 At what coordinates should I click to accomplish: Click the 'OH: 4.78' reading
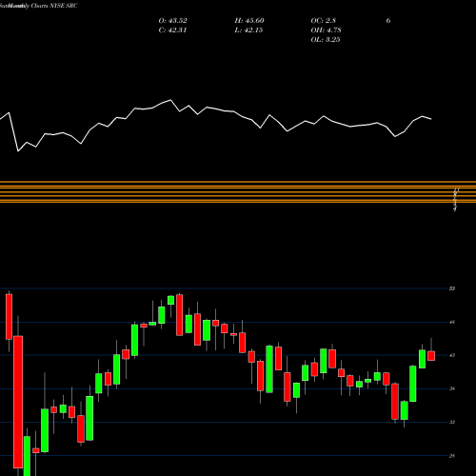tap(326, 30)
